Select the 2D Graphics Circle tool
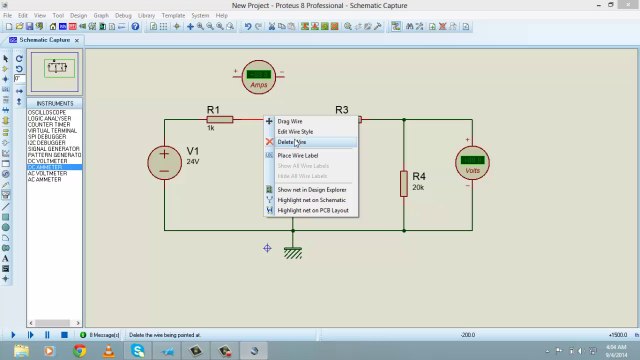640x360 pixels. click(6, 227)
